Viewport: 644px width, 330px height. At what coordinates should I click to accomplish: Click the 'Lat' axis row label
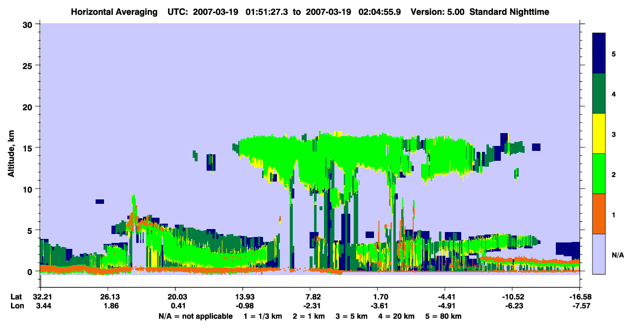click(16, 297)
